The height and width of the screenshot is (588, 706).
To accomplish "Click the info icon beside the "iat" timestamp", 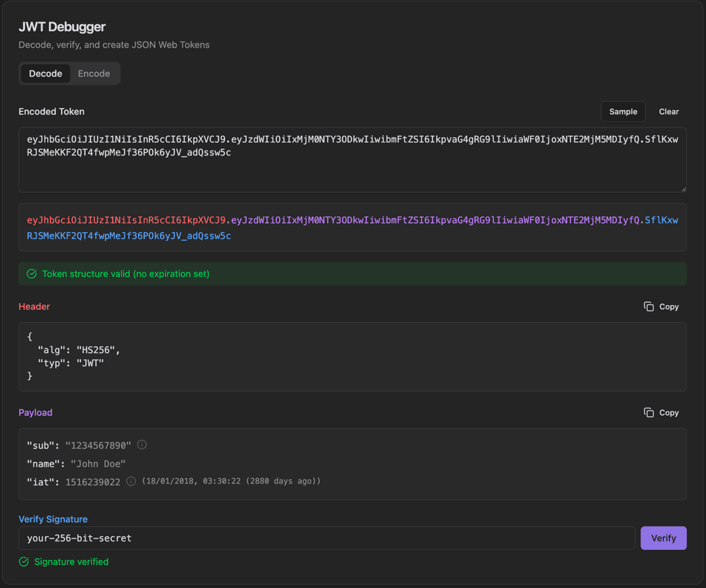I will pos(130,481).
